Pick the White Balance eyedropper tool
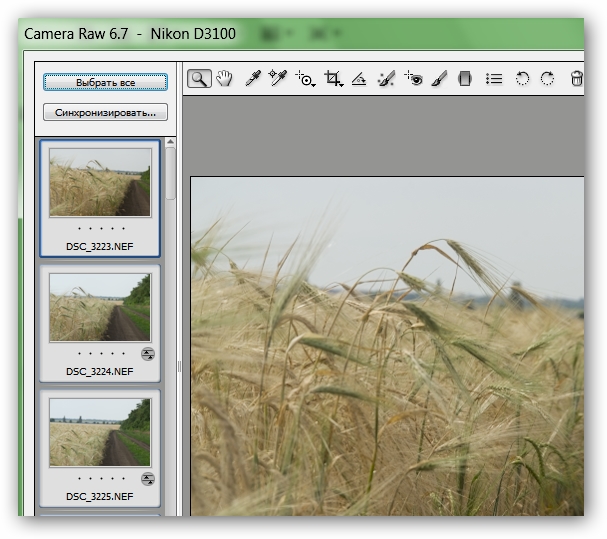 pos(253,79)
